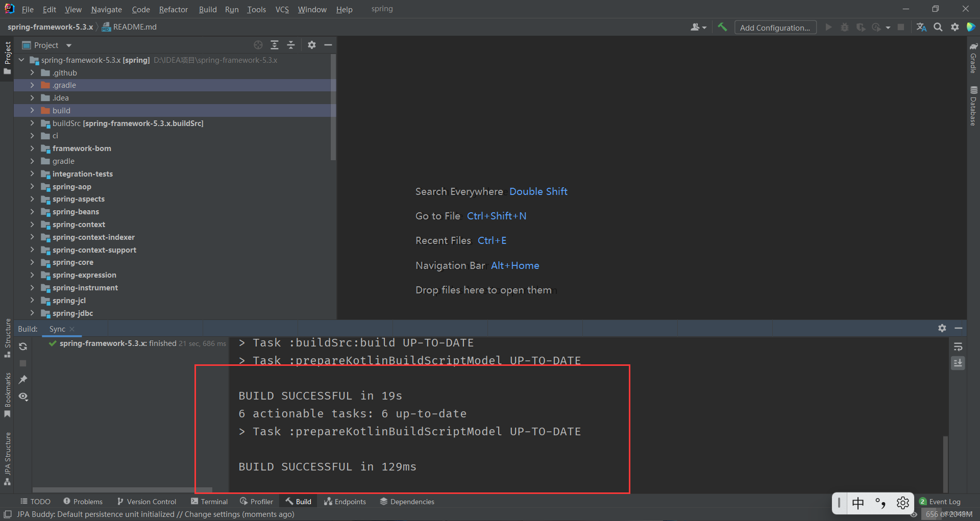Open the Tools menu

point(256,9)
